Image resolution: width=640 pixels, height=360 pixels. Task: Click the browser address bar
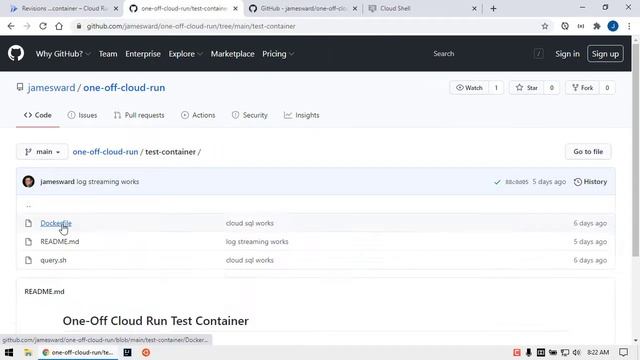[x=306, y=26]
